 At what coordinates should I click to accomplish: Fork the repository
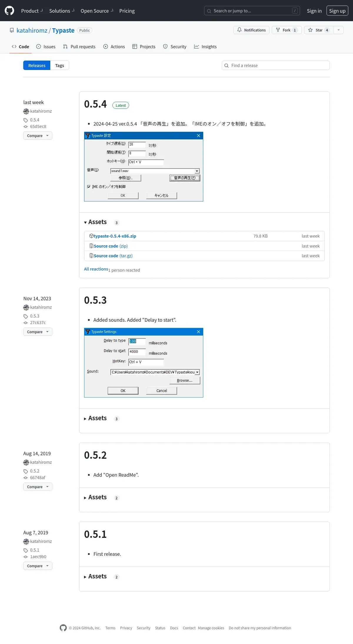(x=287, y=30)
